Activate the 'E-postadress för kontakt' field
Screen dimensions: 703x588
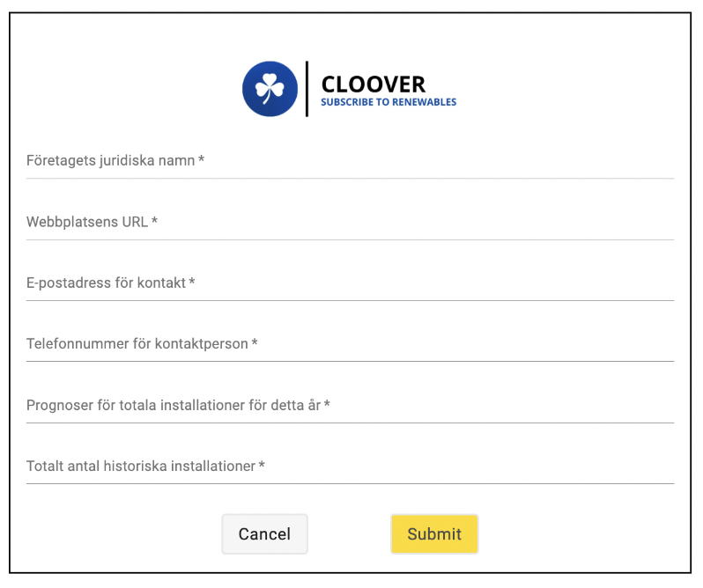(x=350, y=283)
